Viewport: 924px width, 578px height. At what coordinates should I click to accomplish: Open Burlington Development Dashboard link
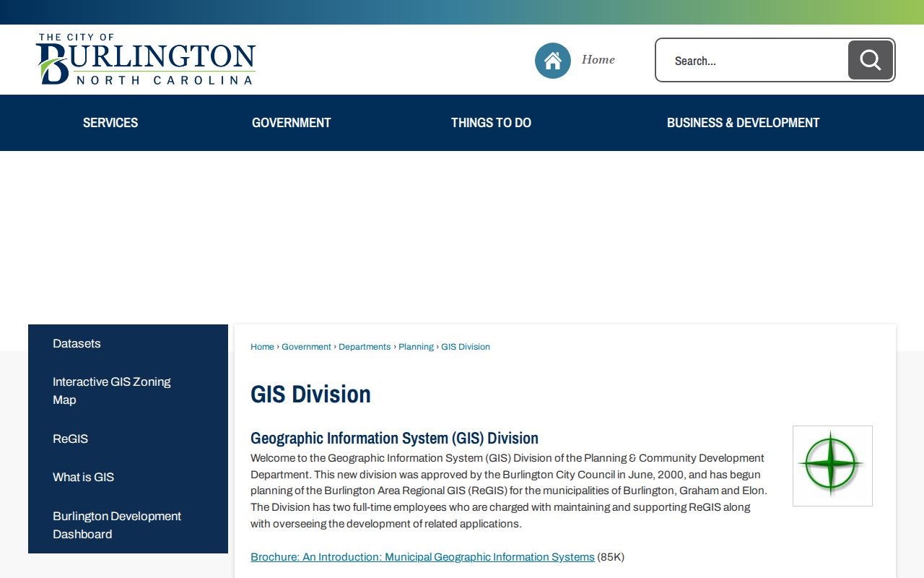click(128, 525)
